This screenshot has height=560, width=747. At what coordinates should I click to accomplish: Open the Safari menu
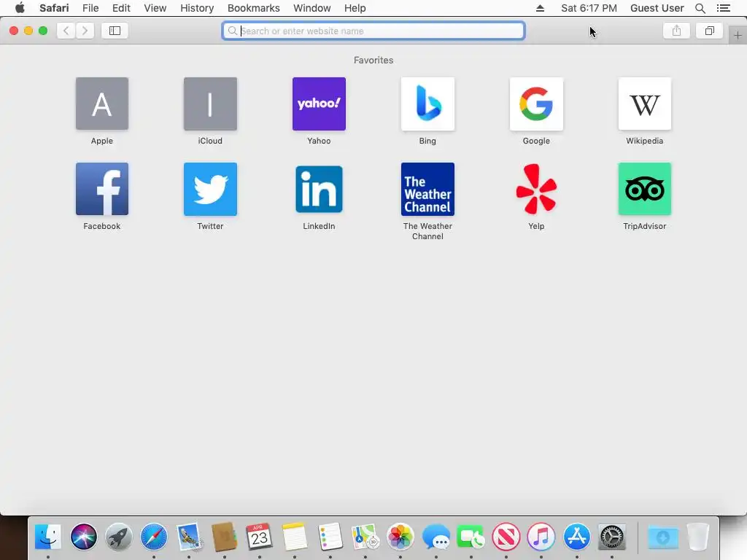[x=54, y=8]
